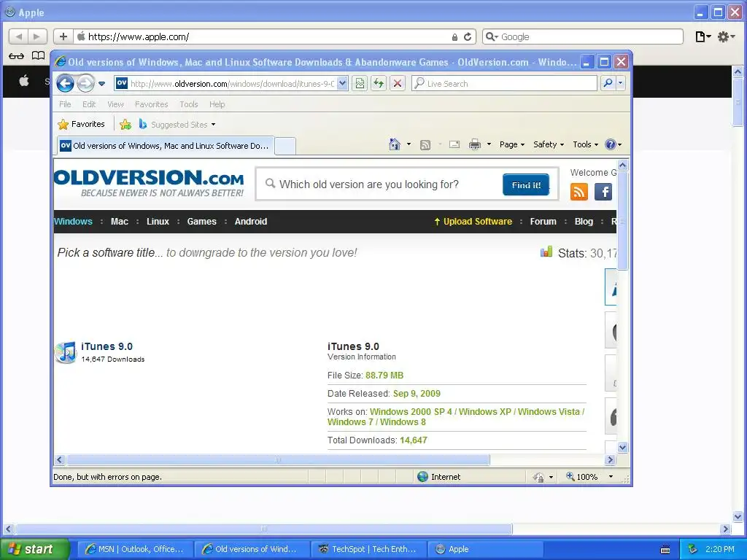The image size is (747, 560).
Task: Click Safari add bookmark plus button
Action: [x=63, y=36]
